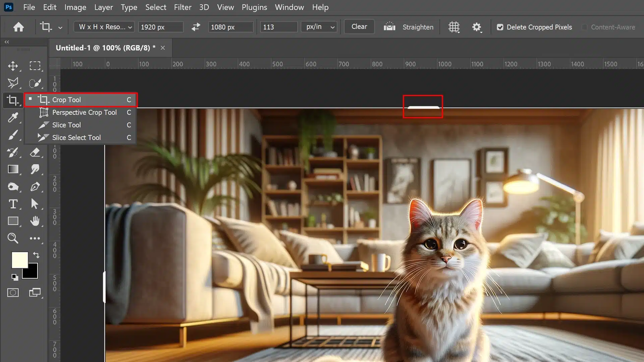644x362 pixels.
Task: Choose Slice Tool from the flyout
Action: coord(81,125)
